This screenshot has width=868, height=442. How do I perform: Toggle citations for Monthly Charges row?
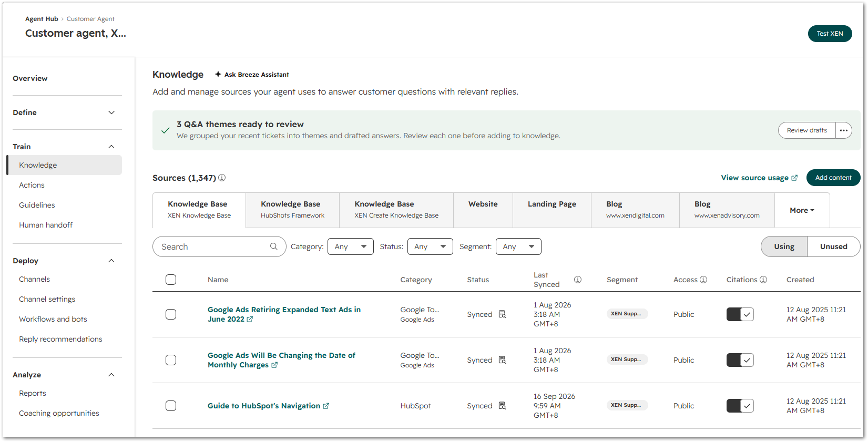tap(740, 360)
